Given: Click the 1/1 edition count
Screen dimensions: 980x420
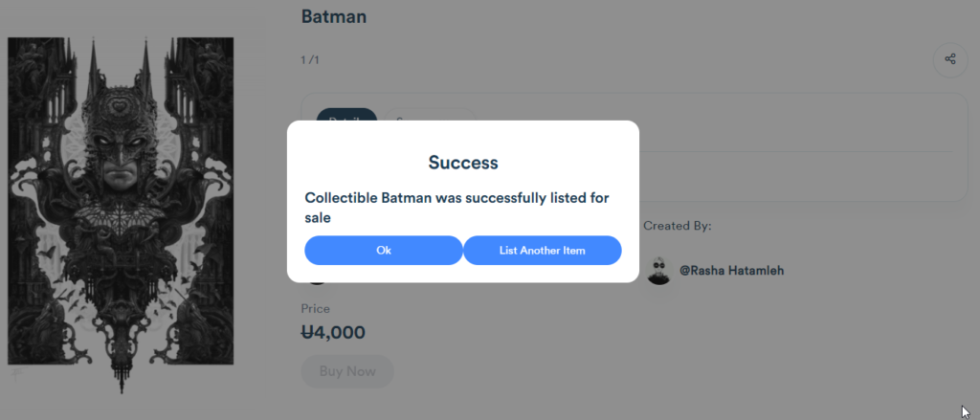Looking at the screenshot, I should (x=310, y=60).
